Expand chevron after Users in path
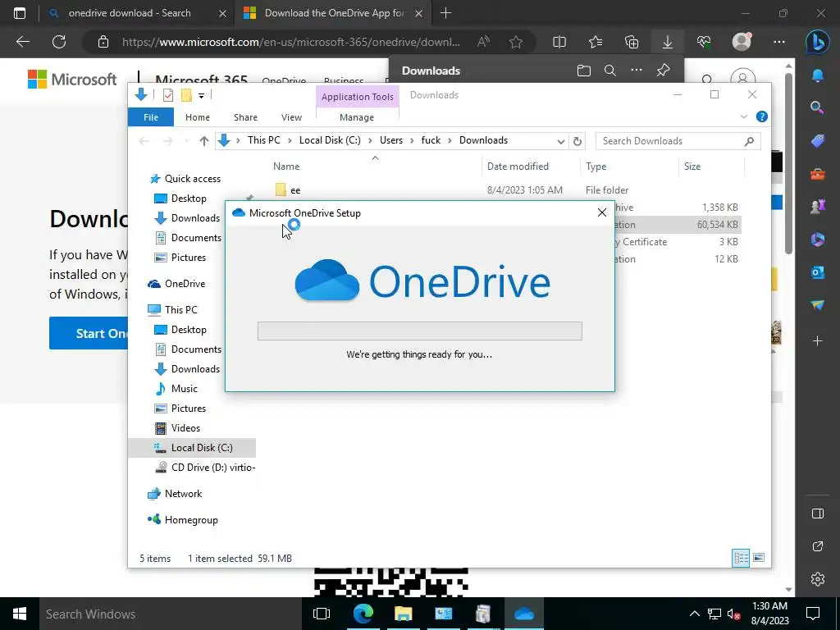 click(412, 141)
